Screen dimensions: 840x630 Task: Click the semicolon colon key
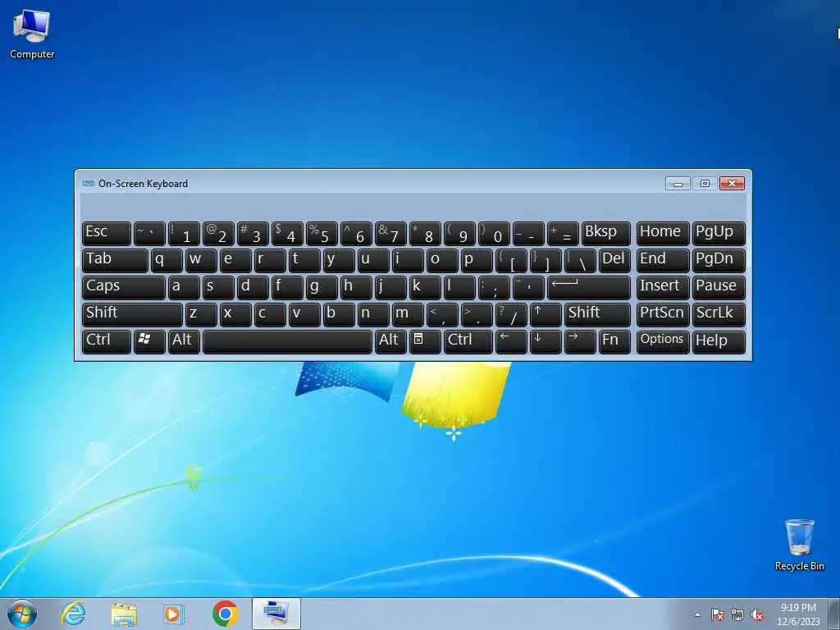click(x=493, y=287)
